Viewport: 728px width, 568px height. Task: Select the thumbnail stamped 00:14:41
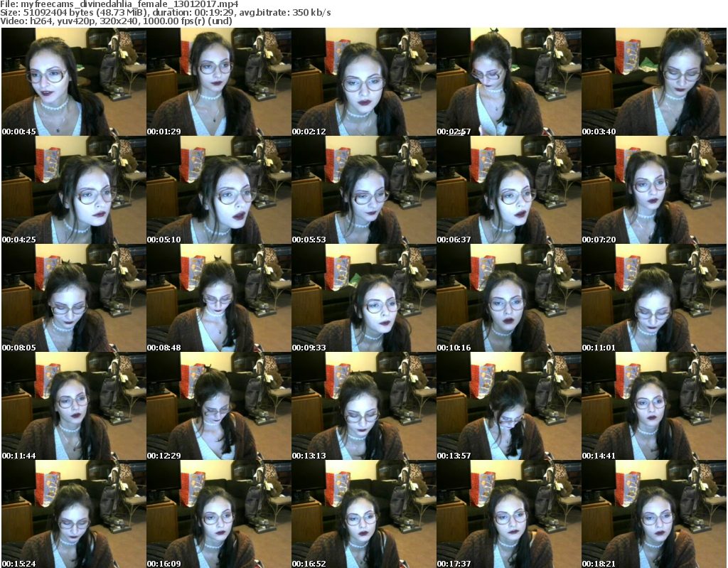[x=654, y=407]
